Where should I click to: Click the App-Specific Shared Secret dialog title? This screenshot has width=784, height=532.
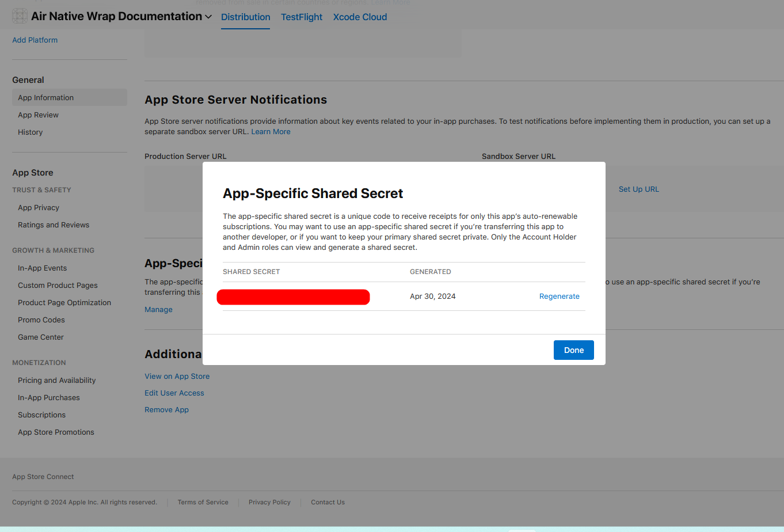tap(313, 193)
